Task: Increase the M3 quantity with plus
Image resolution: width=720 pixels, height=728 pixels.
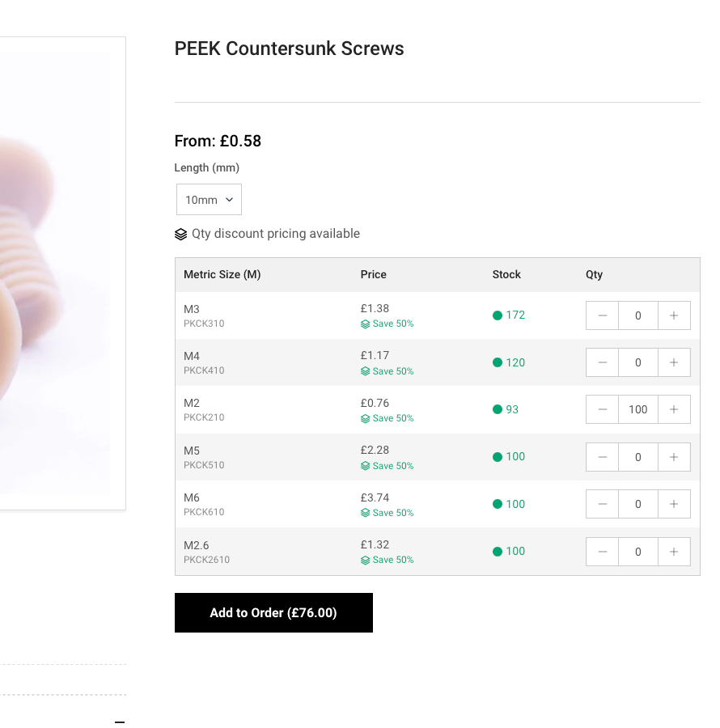Action: point(674,315)
